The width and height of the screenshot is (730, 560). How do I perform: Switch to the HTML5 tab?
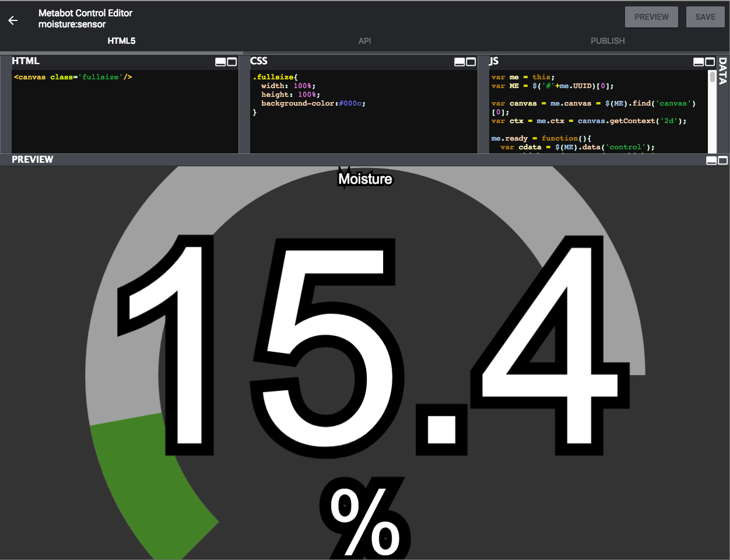[x=121, y=41]
